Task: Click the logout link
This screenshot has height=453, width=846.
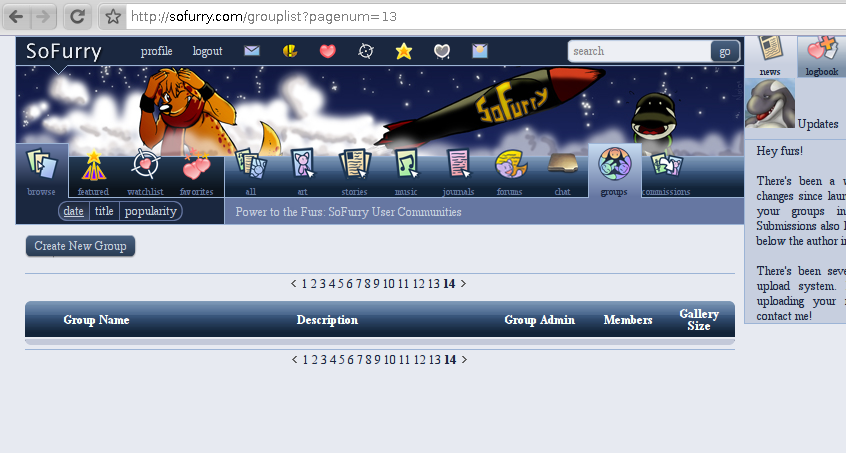Action: 207,51
